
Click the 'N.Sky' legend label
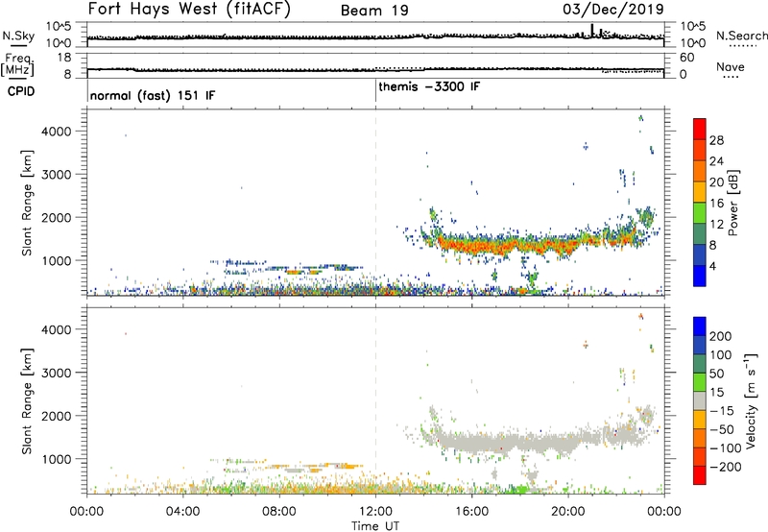click(18, 36)
